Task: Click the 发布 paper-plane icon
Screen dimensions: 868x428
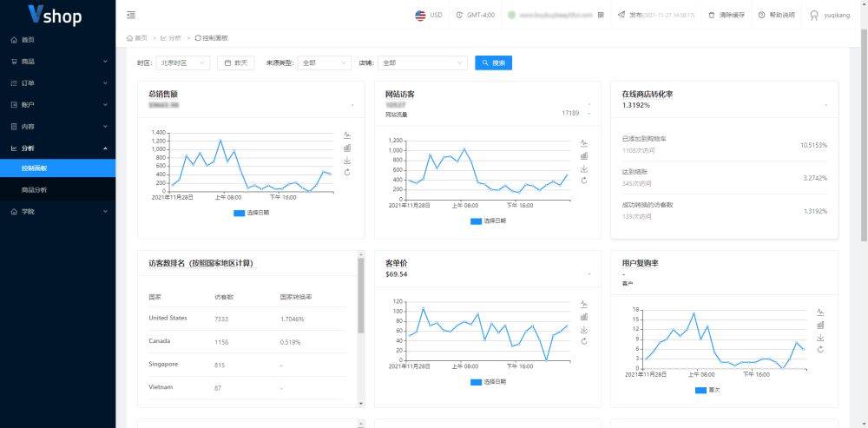Action: coord(621,16)
